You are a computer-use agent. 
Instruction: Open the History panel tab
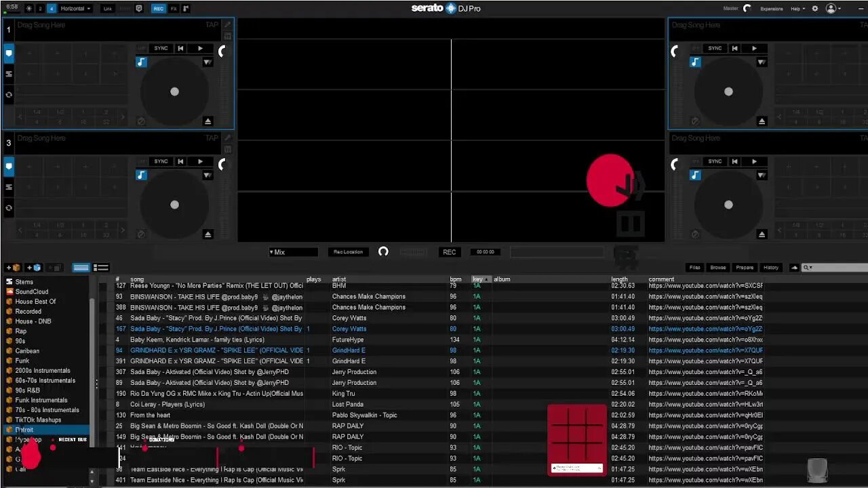(x=771, y=268)
